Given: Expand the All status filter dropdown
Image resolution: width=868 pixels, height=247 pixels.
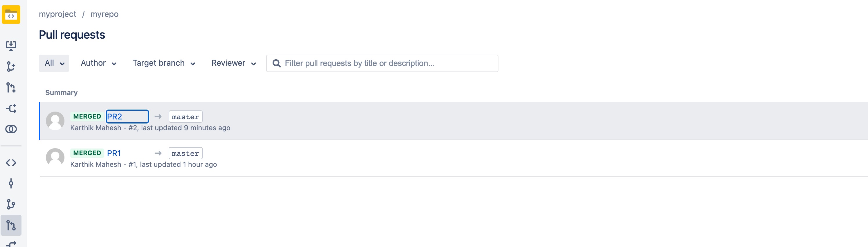Looking at the screenshot, I should [x=54, y=63].
